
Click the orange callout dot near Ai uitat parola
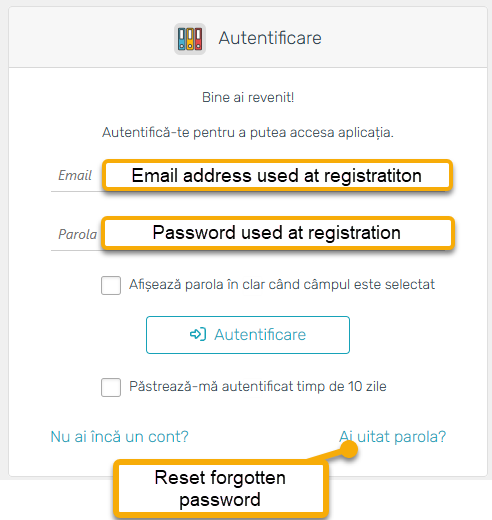click(x=349, y=449)
